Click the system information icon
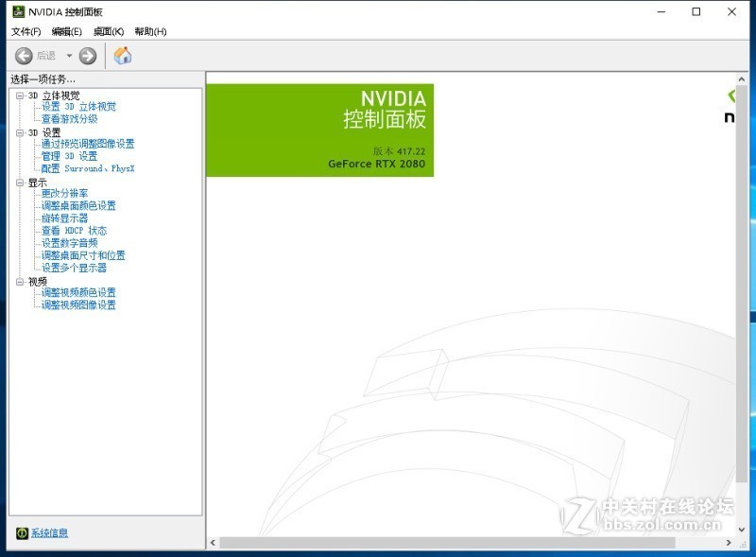Image resolution: width=756 pixels, height=557 pixels. click(x=22, y=532)
